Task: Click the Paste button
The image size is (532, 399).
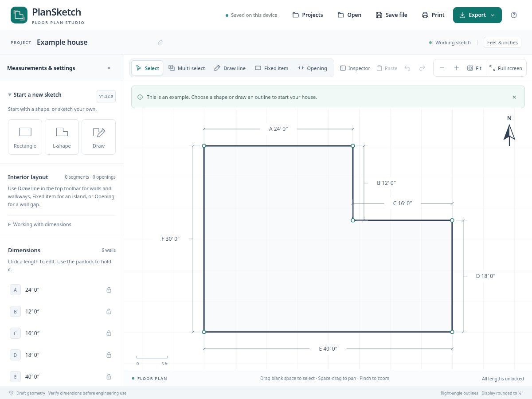Action: 387,68
